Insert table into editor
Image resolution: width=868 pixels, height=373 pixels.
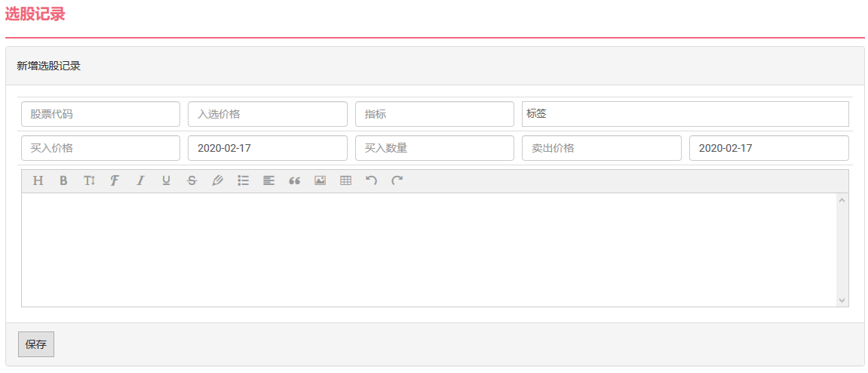point(346,180)
